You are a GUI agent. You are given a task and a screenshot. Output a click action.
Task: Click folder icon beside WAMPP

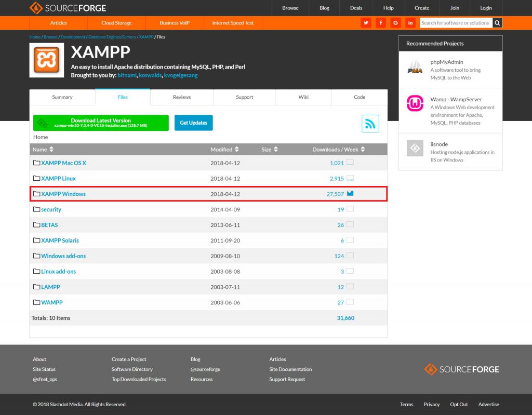click(37, 302)
